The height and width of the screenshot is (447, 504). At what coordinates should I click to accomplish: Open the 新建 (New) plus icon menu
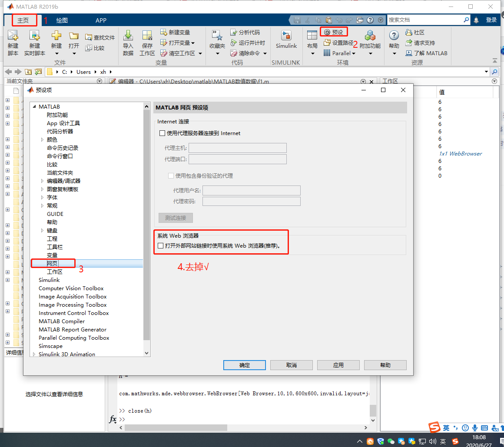point(56,36)
